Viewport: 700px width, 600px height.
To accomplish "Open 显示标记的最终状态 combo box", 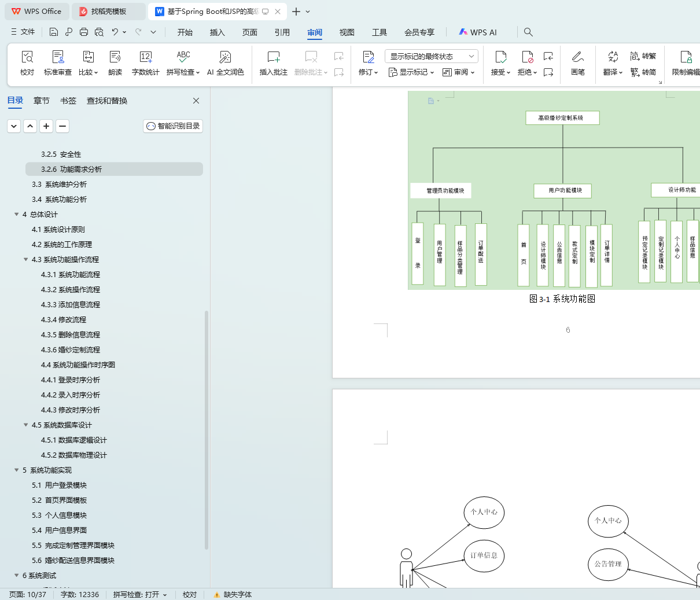I will tap(432, 56).
